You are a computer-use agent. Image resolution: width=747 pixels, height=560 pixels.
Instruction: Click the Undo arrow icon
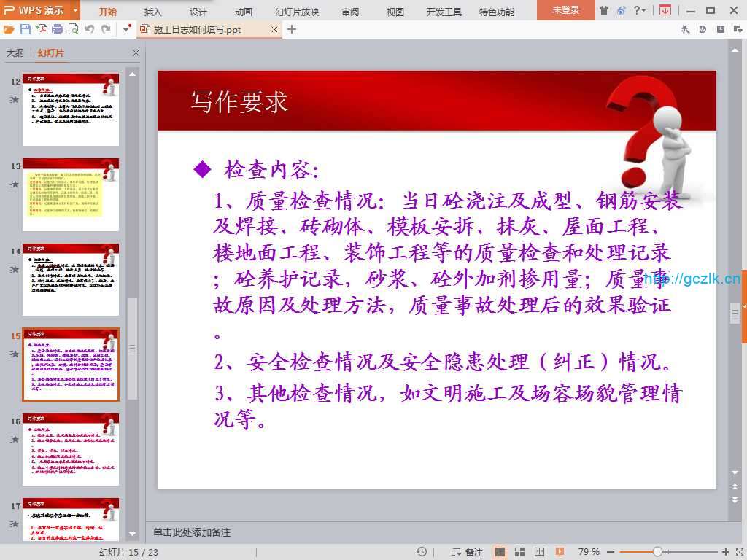click(89, 29)
